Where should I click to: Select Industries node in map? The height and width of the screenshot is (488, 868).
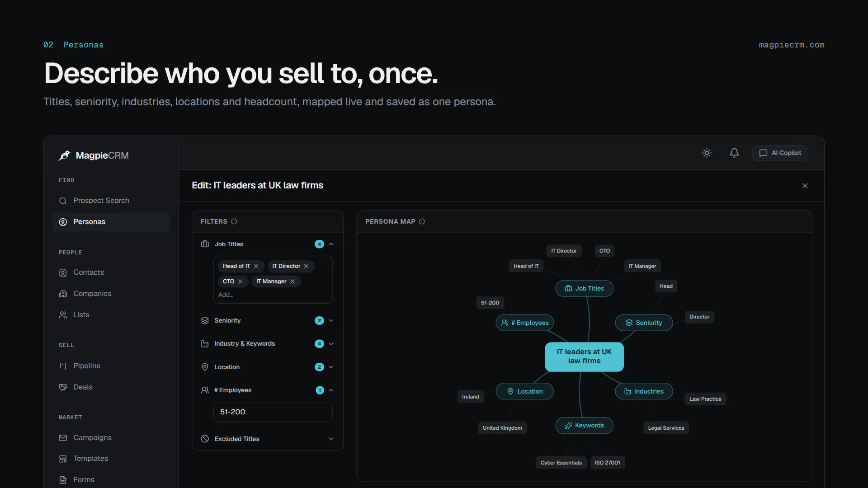pyautogui.click(x=644, y=391)
